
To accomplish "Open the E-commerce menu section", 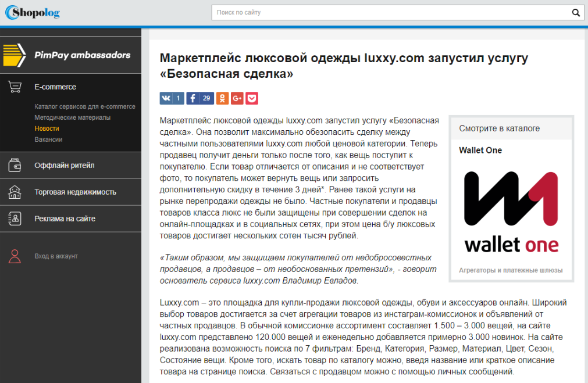I will [x=55, y=87].
